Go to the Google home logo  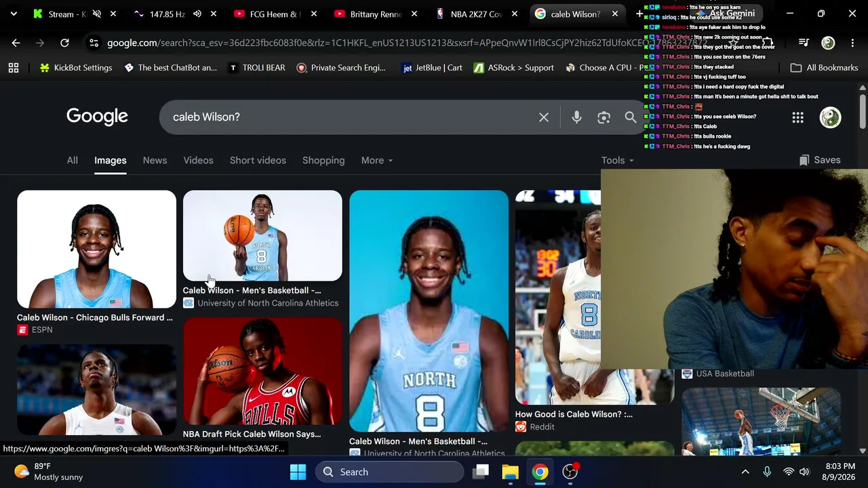[x=97, y=117]
